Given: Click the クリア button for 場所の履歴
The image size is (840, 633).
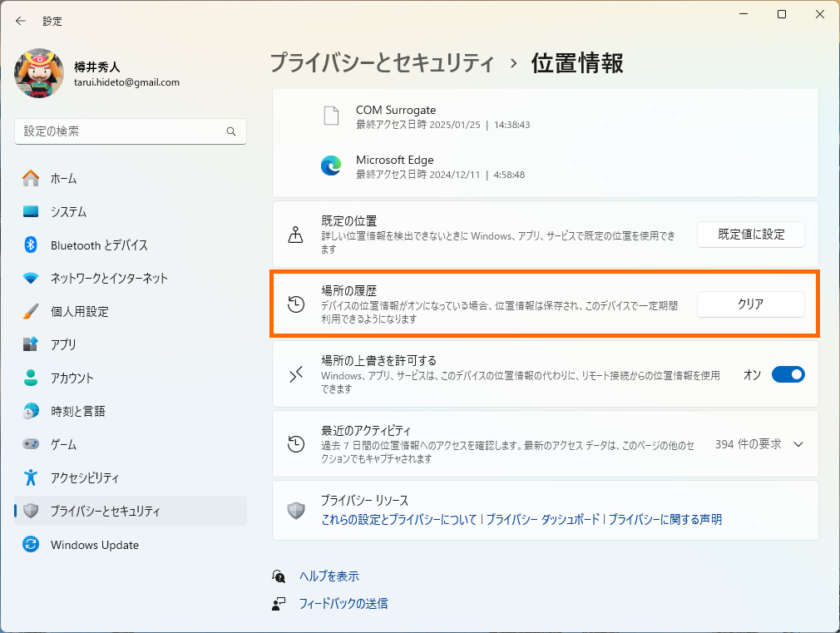Looking at the screenshot, I should click(x=749, y=304).
